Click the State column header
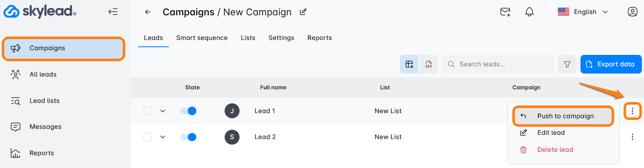 point(192,88)
